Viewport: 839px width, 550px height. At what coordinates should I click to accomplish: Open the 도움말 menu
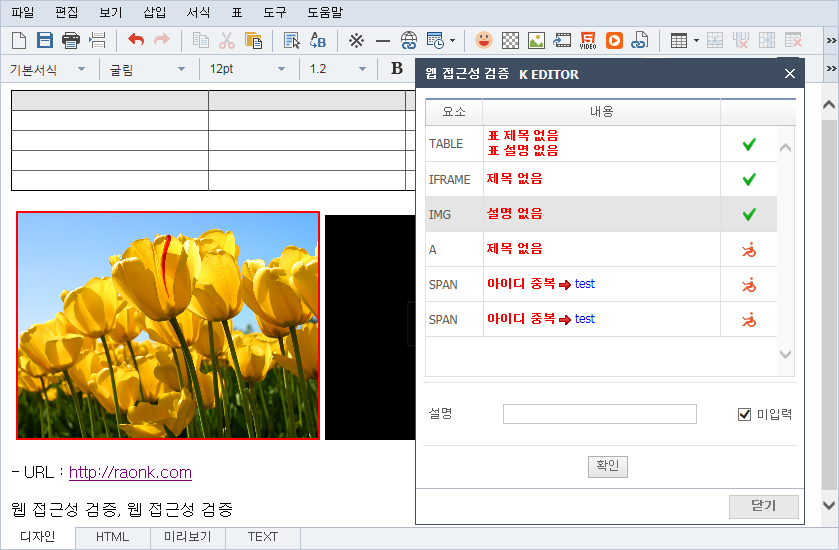pos(325,12)
